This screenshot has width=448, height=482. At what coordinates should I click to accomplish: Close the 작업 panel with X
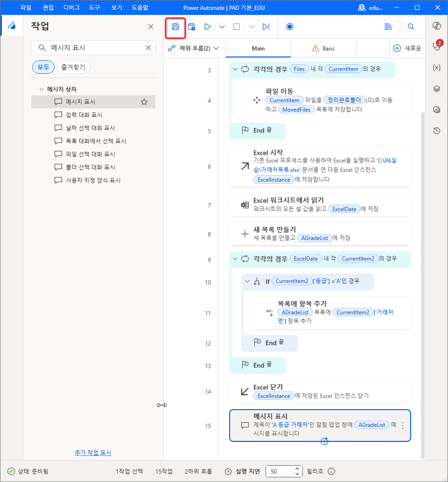(150, 27)
